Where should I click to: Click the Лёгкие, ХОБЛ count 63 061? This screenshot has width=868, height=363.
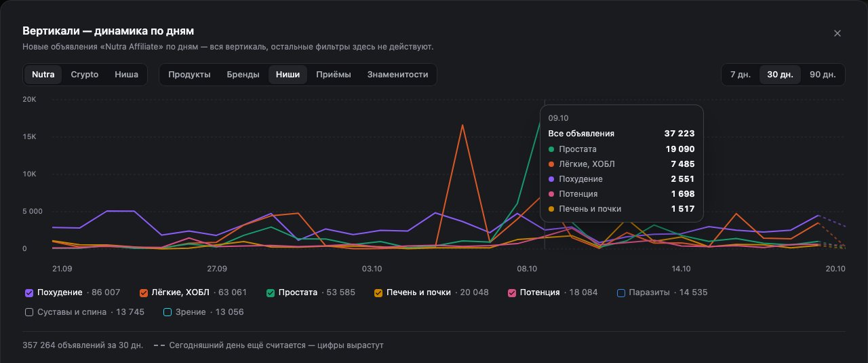pyautogui.click(x=233, y=292)
